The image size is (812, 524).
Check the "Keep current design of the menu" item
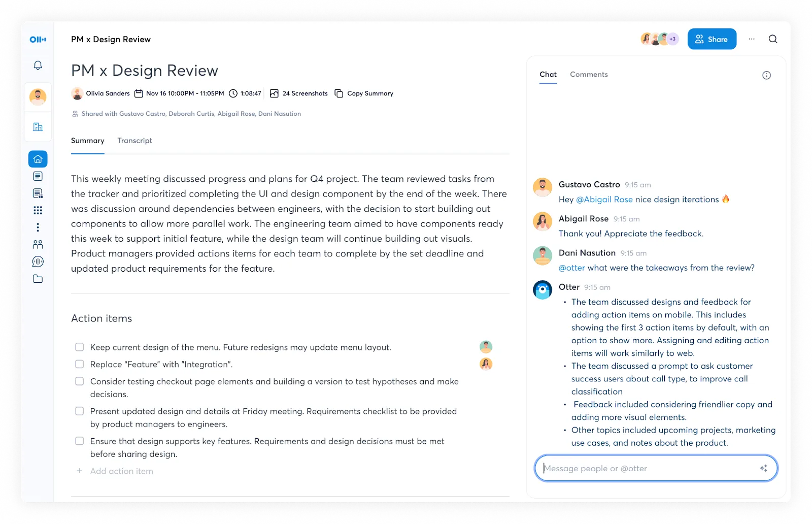pyautogui.click(x=80, y=347)
